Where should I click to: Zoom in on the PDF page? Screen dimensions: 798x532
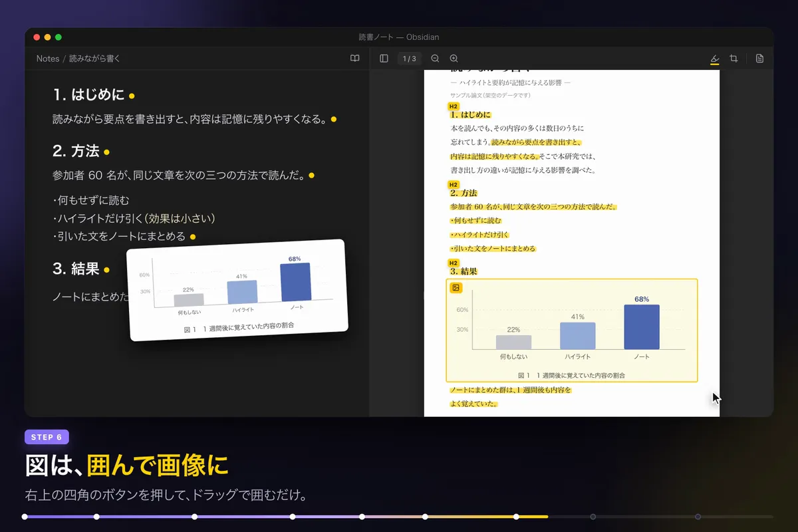(x=454, y=59)
